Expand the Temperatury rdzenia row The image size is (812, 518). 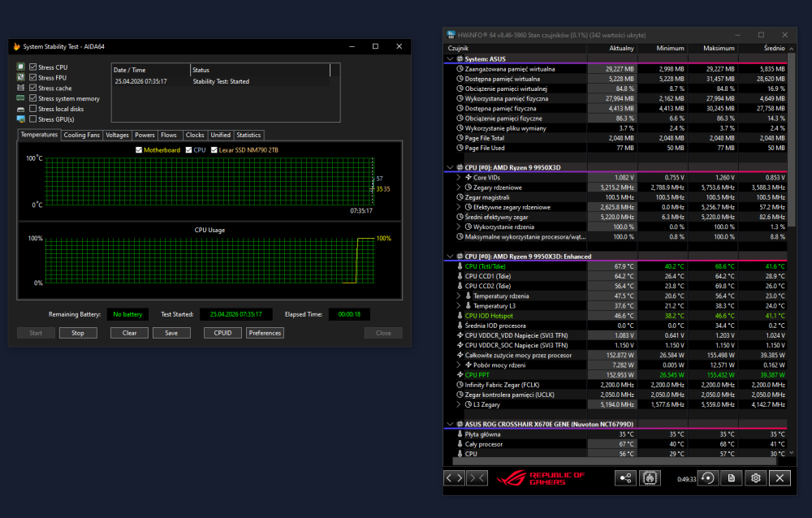[x=458, y=296]
